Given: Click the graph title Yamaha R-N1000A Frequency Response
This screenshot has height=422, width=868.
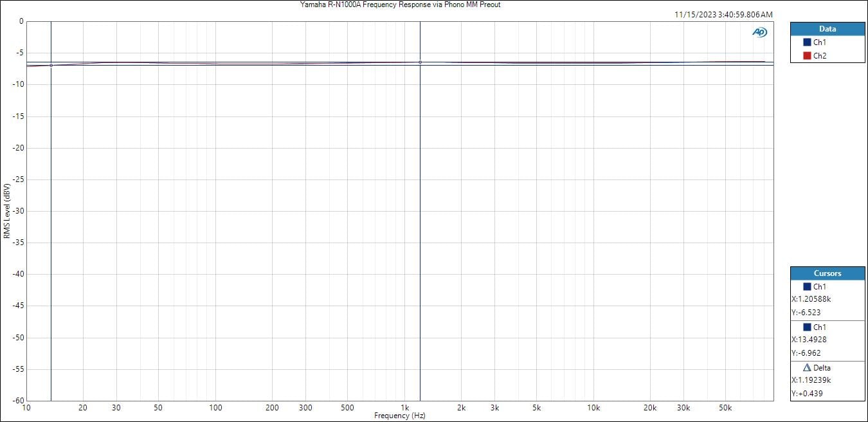Looking at the screenshot, I should [400, 5].
